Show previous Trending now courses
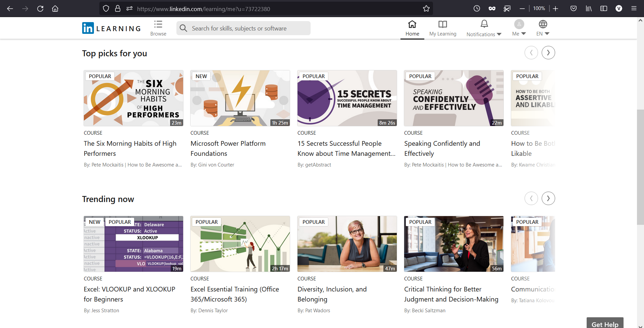 coord(531,198)
